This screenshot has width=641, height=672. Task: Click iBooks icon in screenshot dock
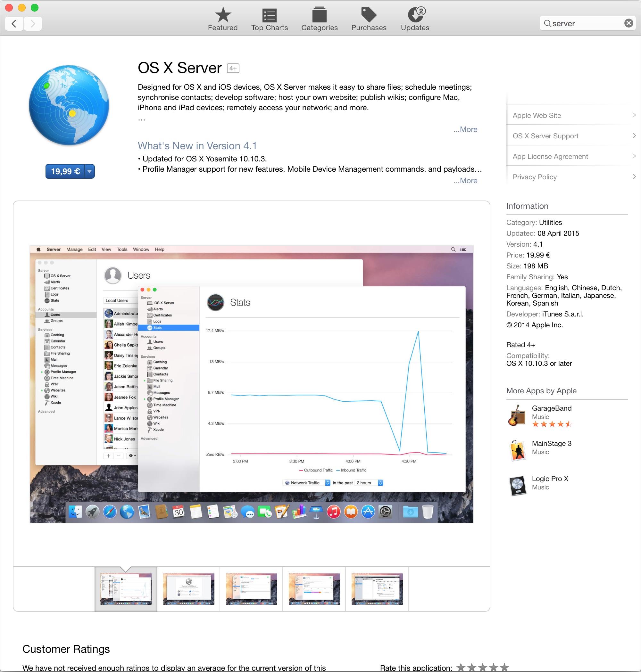click(x=351, y=512)
